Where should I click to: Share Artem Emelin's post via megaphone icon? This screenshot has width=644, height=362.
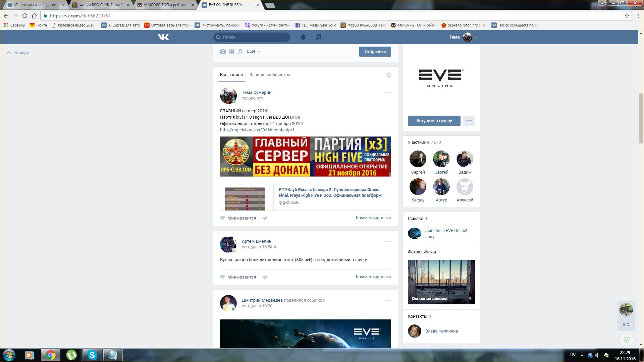point(265,277)
